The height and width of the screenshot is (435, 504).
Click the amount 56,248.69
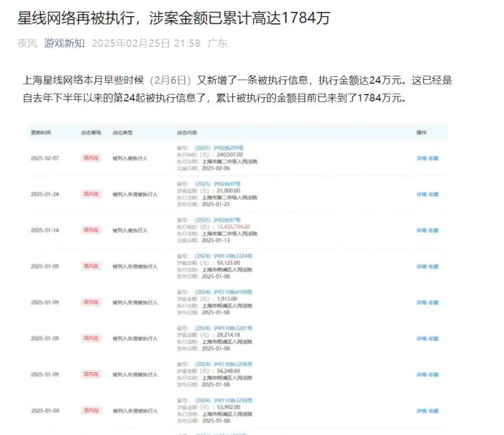point(228,371)
